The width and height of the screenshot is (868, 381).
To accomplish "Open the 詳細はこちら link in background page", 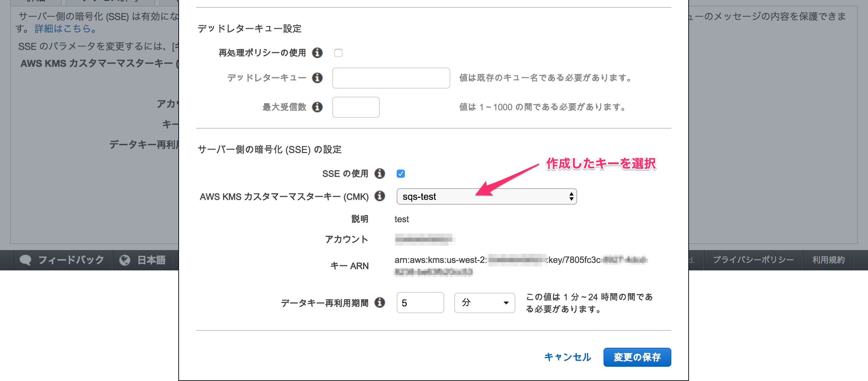I will 65,28.
